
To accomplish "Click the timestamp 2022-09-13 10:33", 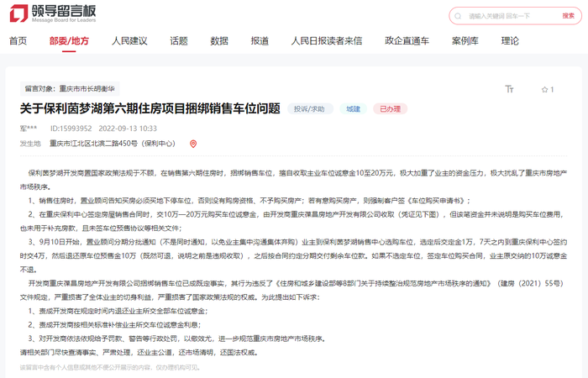I will coord(128,129).
